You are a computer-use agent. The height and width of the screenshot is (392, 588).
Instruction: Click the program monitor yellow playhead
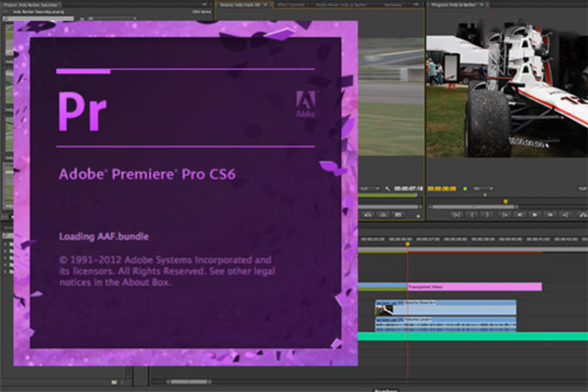tap(506, 202)
